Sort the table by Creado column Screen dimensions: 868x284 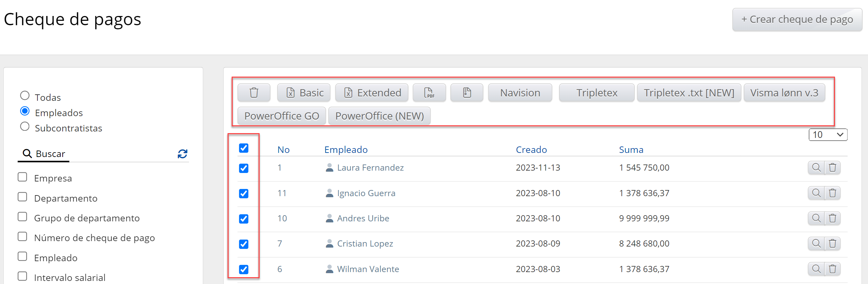click(x=531, y=150)
